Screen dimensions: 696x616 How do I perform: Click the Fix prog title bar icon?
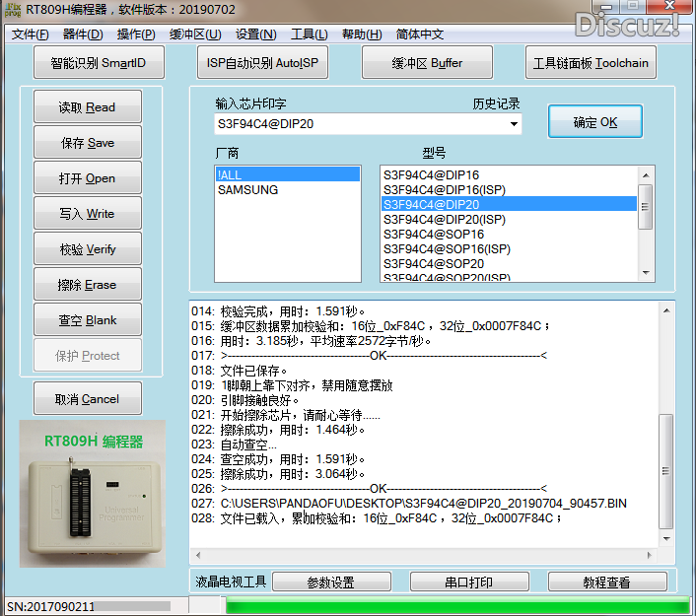pos(13,10)
